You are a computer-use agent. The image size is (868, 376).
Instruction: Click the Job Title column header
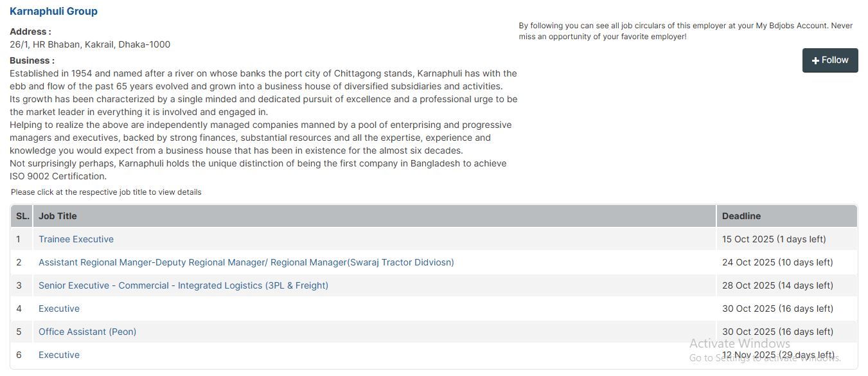point(58,215)
